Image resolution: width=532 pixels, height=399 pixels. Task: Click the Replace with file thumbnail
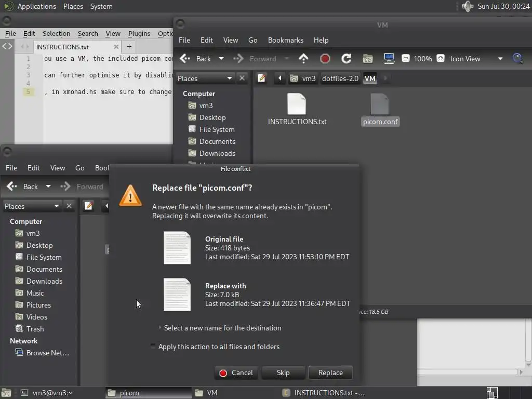click(177, 295)
